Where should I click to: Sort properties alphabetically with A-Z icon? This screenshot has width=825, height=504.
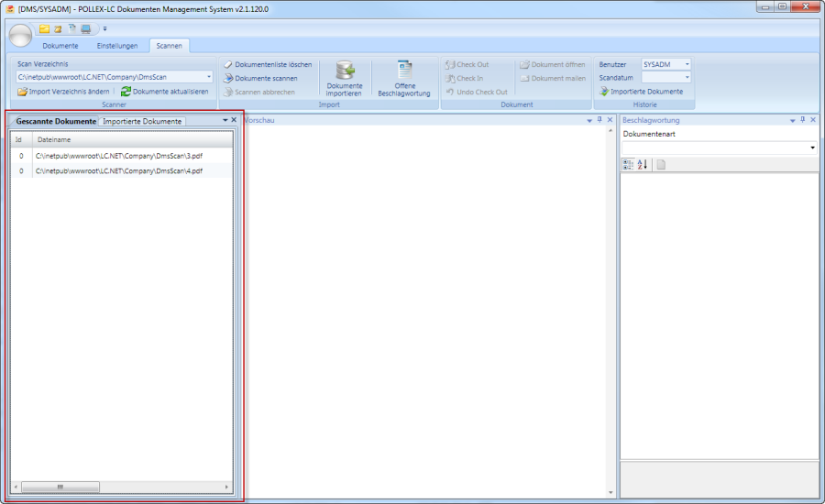pyautogui.click(x=642, y=165)
